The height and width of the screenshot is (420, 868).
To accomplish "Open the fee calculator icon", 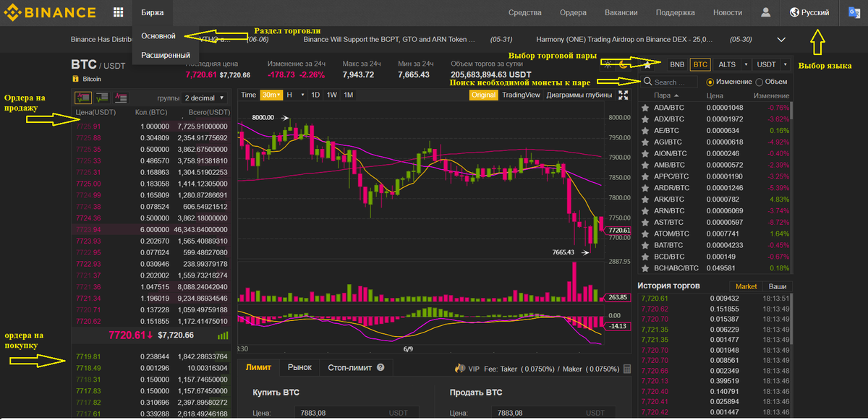I will click(x=627, y=369).
